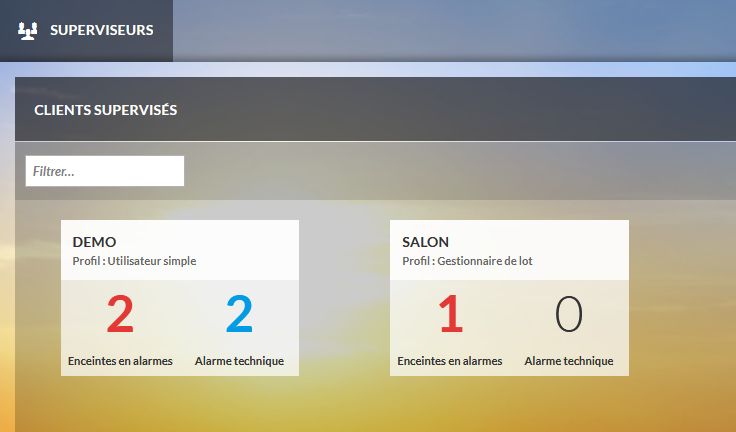Click the CLIENTS SUPERVISÉS panel heading
Image resolution: width=736 pixels, height=432 pixels.
pos(106,110)
